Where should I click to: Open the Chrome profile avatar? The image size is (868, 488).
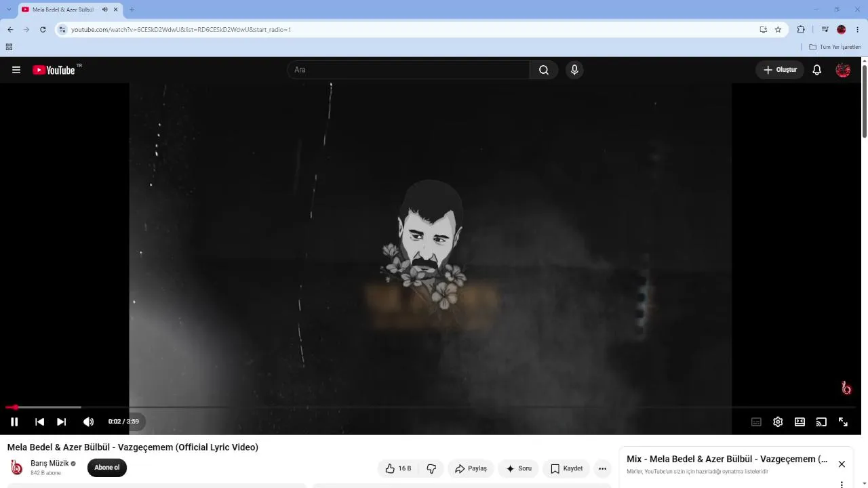pyautogui.click(x=842, y=29)
